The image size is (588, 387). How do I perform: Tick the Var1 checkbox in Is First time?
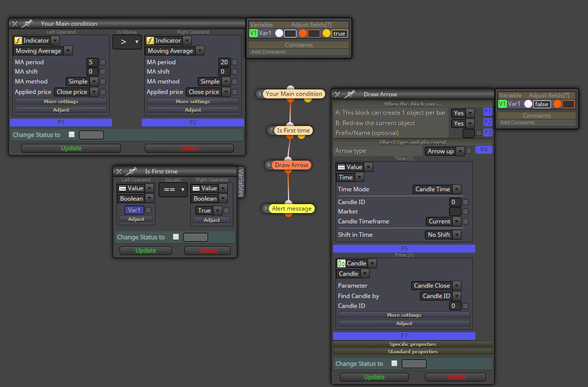pos(148,210)
